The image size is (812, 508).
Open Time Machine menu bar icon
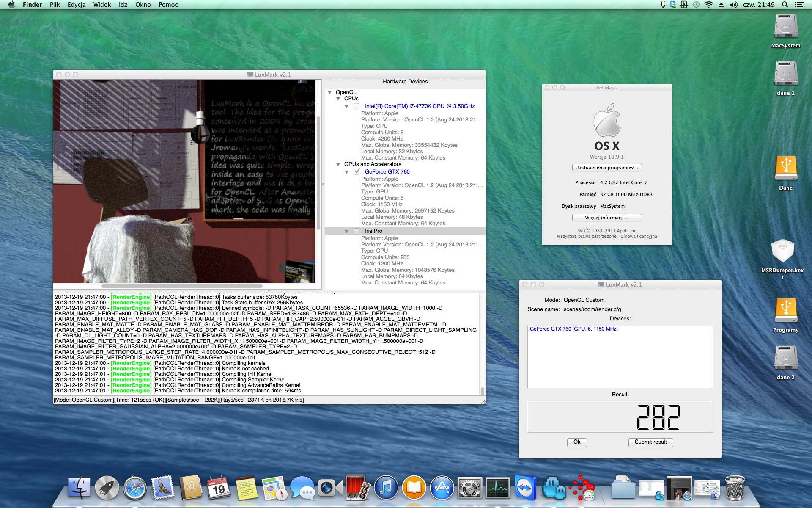(x=696, y=5)
